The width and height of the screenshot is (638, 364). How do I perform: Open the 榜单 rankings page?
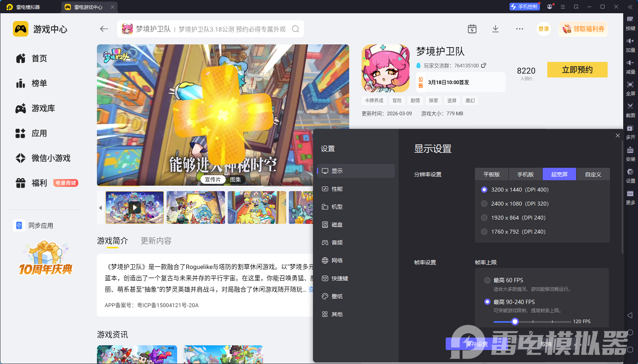31,83
